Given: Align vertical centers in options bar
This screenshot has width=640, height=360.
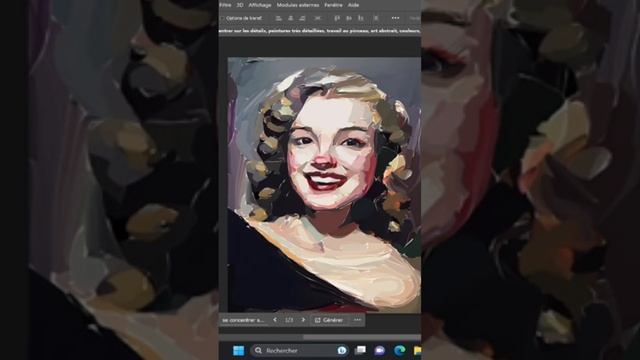Looking at the screenshot, I should pos(349,18).
